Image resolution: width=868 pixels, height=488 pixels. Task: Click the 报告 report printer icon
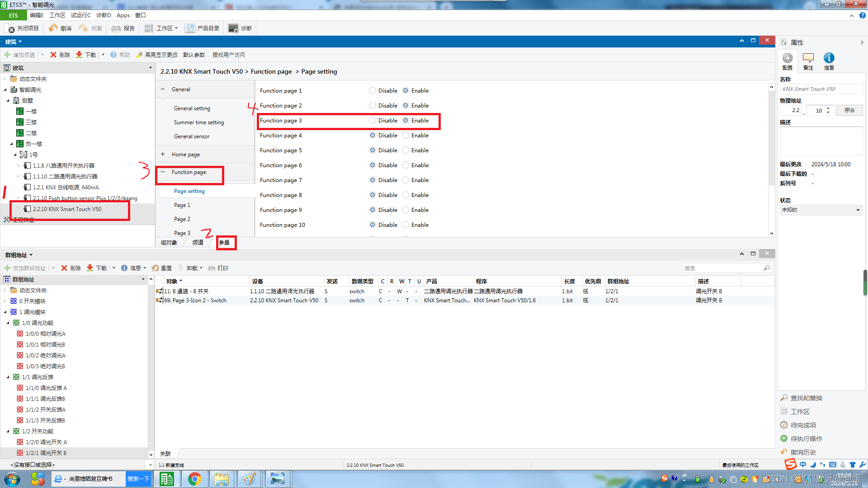116,28
